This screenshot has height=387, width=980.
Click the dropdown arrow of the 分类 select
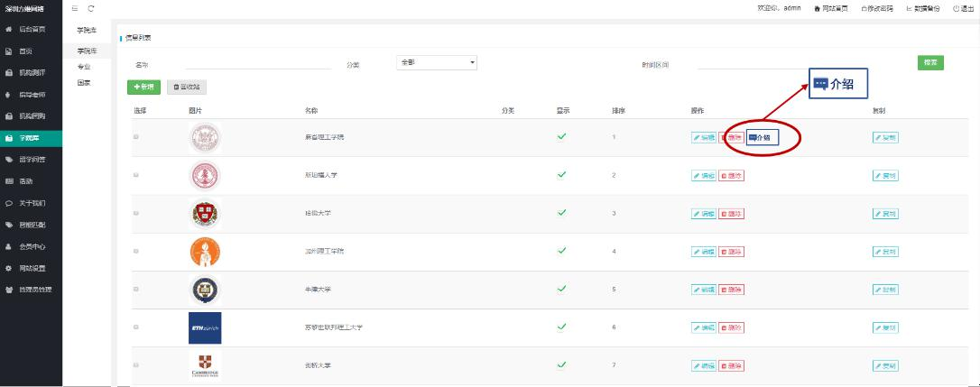[472, 62]
